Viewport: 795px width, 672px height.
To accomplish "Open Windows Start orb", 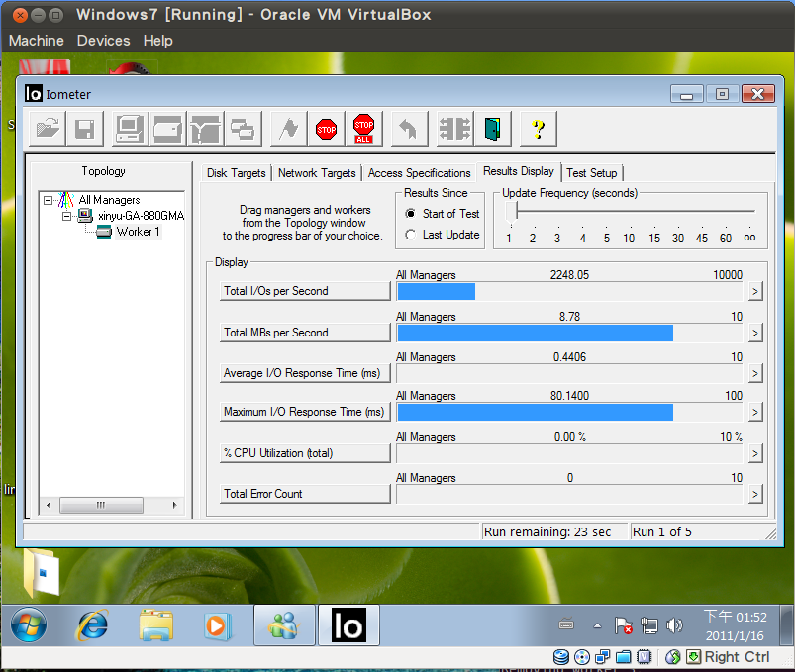I will pos(29,624).
